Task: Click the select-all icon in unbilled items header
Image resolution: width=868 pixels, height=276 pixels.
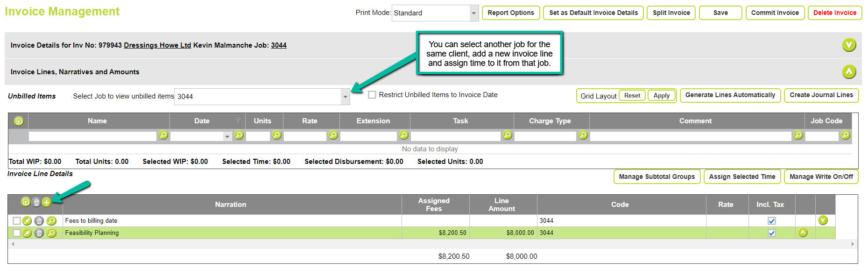Action: tap(19, 121)
